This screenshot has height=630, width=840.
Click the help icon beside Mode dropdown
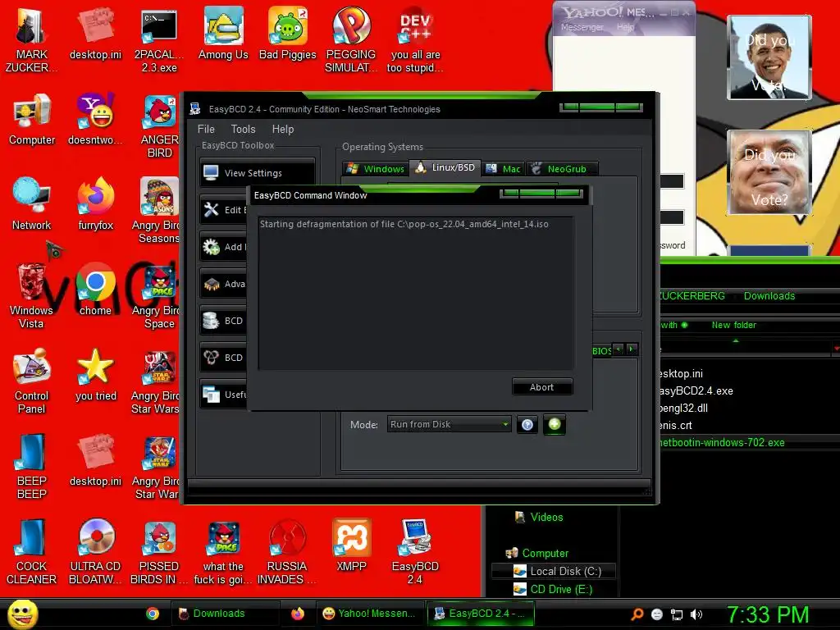527,425
